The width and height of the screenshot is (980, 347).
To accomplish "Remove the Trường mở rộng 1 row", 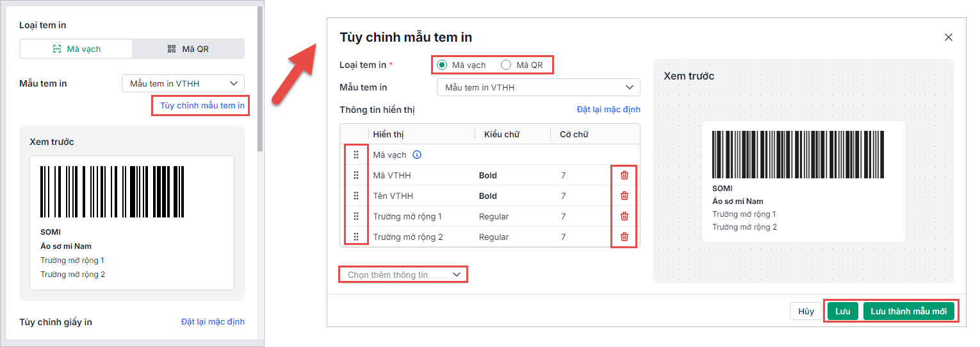I will point(624,216).
